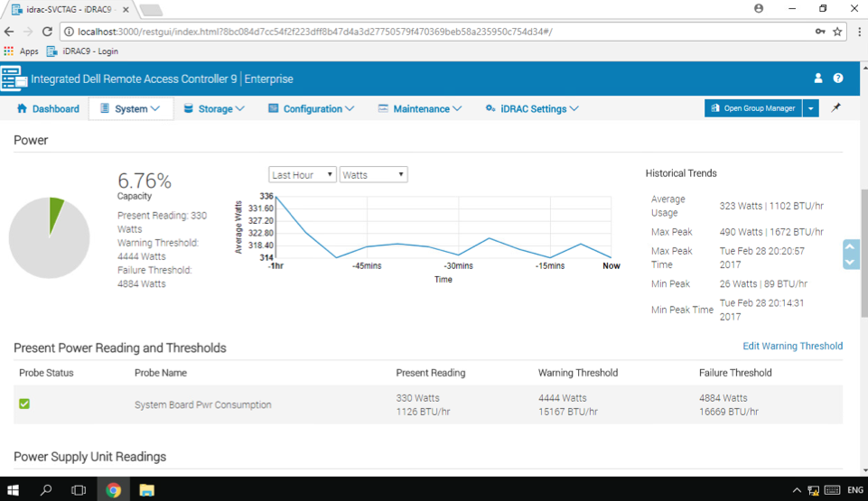This screenshot has width=868, height=501.
Task: Click the green probe status checkmark
Action: pyautogui.click(x=24, y=404)
